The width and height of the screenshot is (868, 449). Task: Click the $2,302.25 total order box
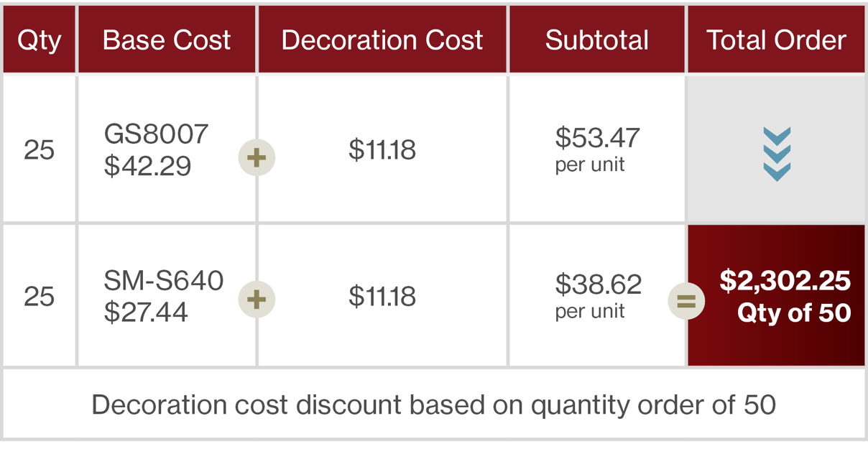(776, 295)
